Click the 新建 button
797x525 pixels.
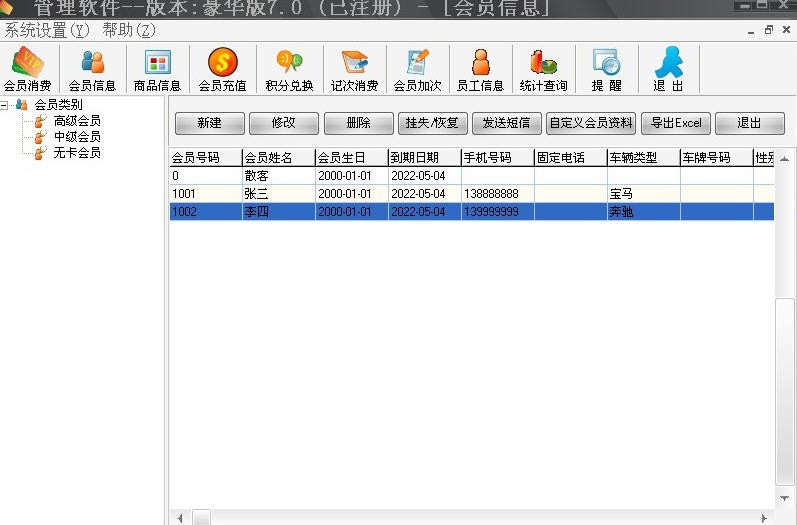pyautogui.click(x=209, y=123)
